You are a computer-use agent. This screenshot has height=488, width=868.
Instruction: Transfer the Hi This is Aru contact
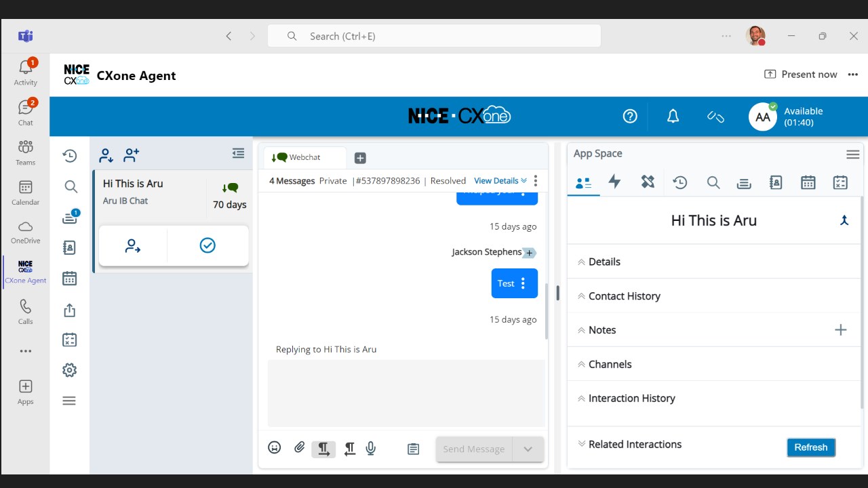pos(133,245)
